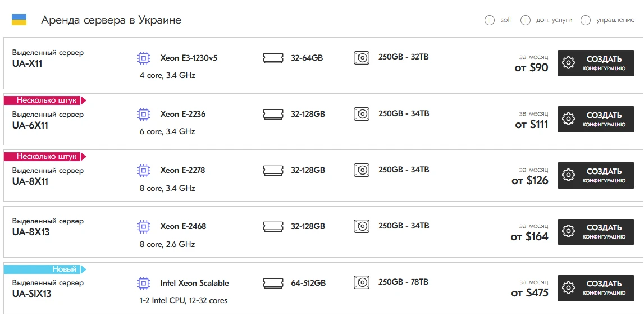Click the disk icon in the UA-8X11 row

point(362,170)
